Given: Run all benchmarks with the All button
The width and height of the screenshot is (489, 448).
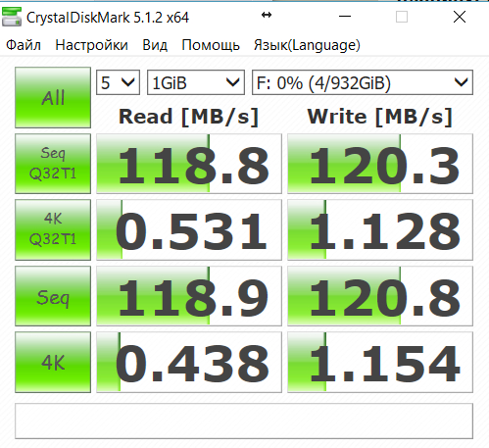Looking at the screenshot, I should [53, 97].
